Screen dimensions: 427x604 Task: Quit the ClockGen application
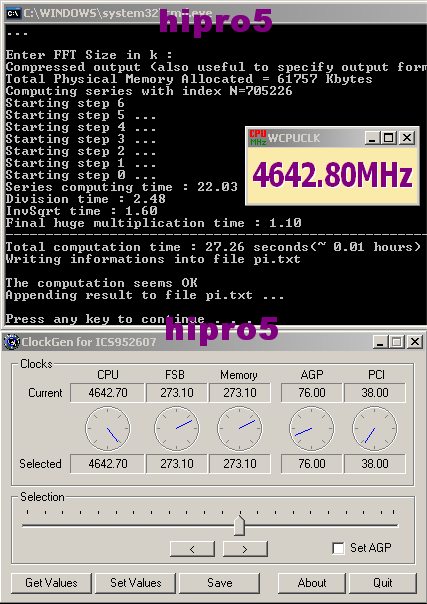click(x=383, y=583)
